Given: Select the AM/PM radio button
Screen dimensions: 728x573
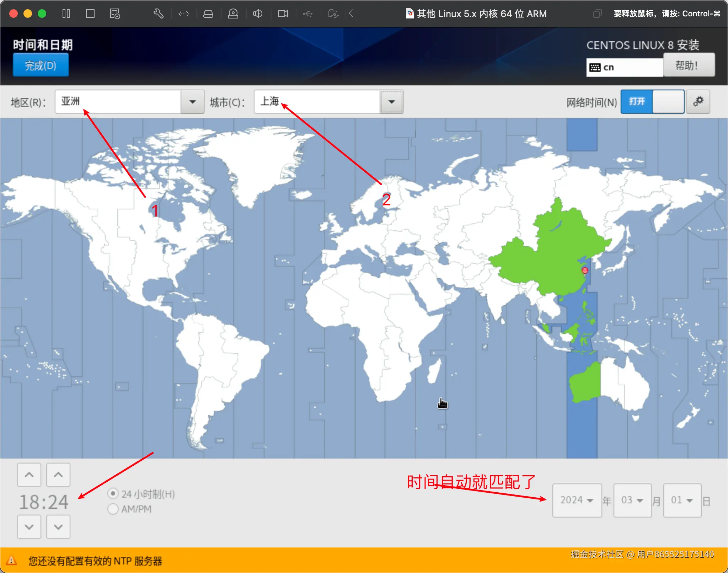Looking at the screenshot, I should (x=113, y=509).
